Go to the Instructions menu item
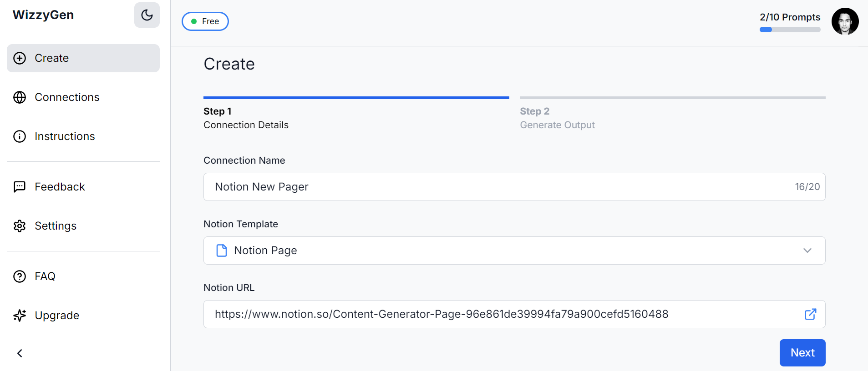This screenshot has height=371, width=868. pyautogui.click(x=65, y=136)
